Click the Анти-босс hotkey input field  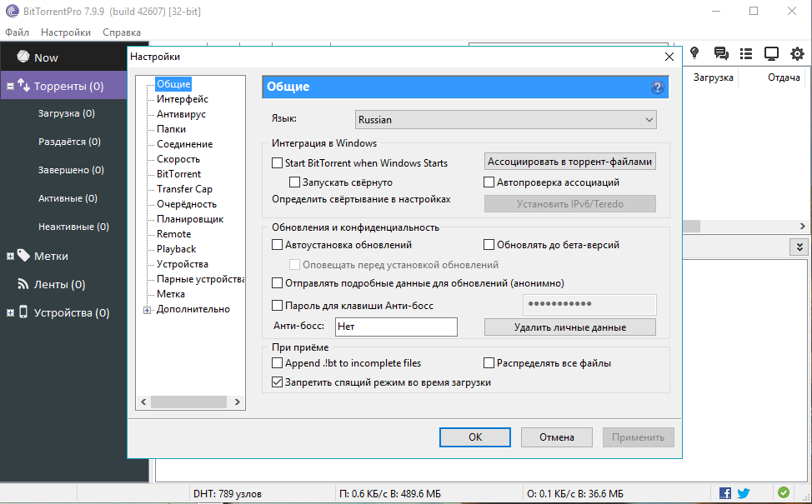click(x=396, y=327)
